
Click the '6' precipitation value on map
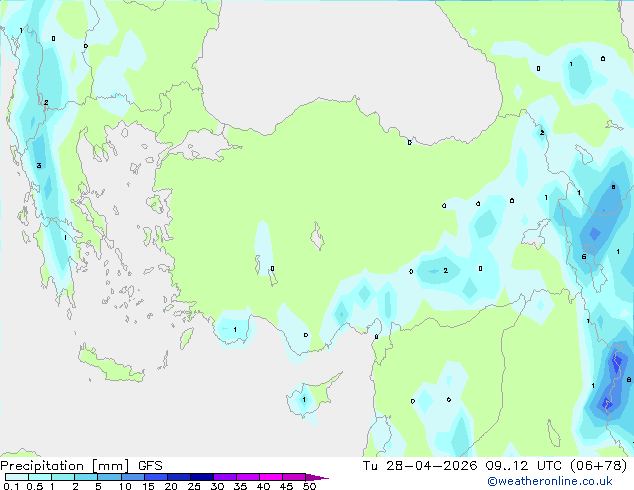(584, 257)
